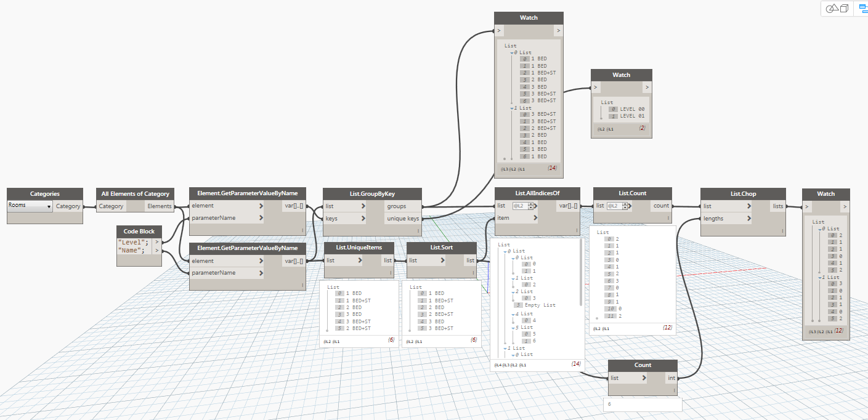Select the List.Chop node title
The height and width of the screenshot is (420, 868).
click(743, 193)
